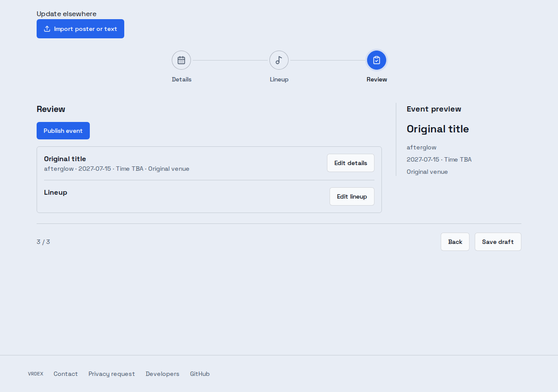Switch to the Lineup step label
558x392 pixels.
[279, 79]
